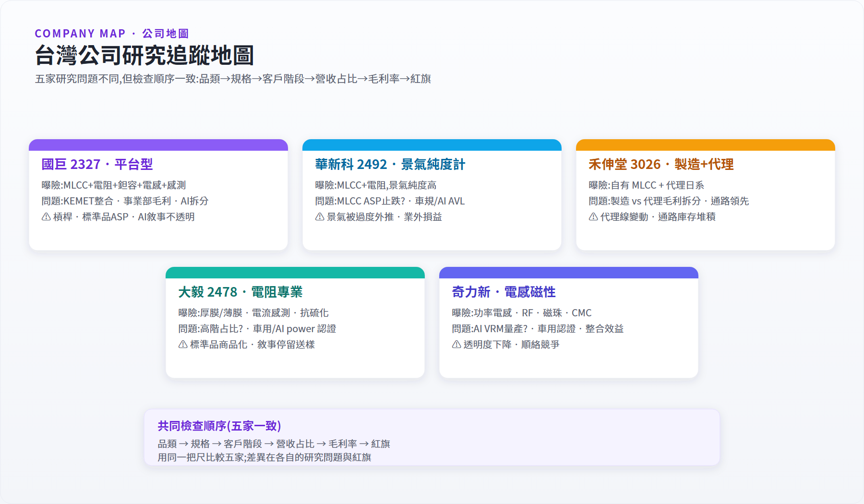Click footer sequence line starting 品類 → 規格
This screenshot has height=504, width=864.
pyautogui.click(x=274, y=444)
